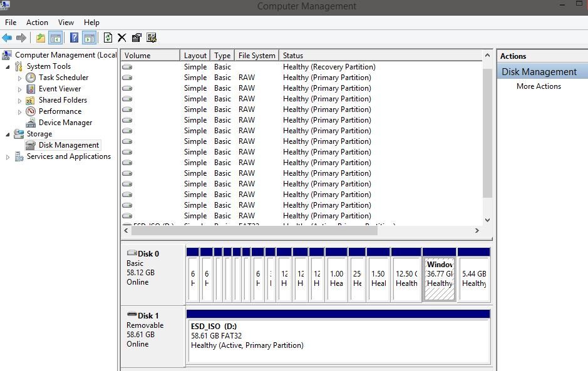Open the File menu

(11, 23)
